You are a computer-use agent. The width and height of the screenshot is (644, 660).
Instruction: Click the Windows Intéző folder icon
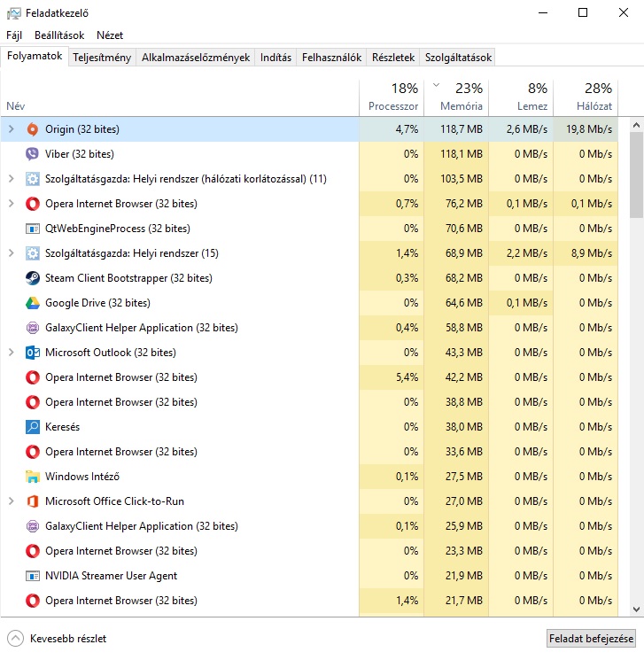[x=33, y=477]
